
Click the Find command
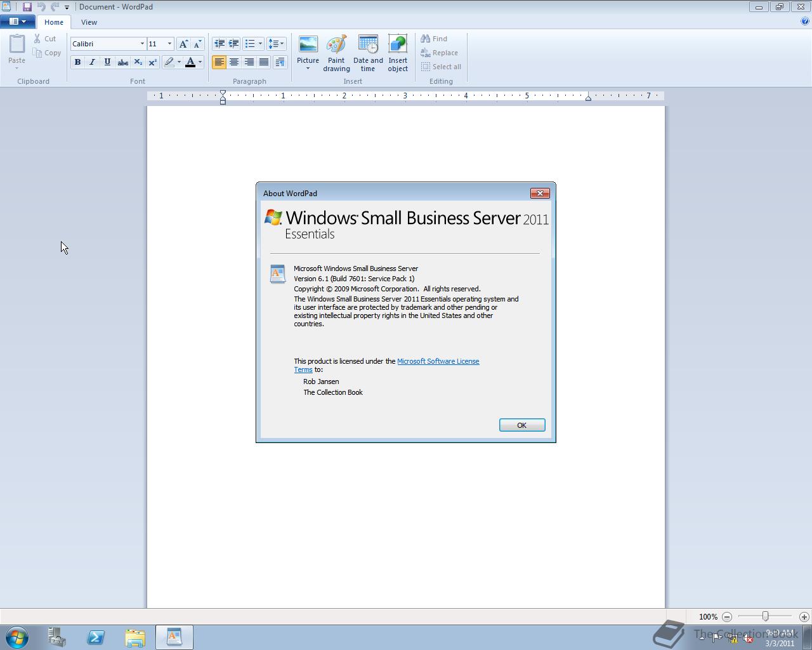[434, 39]
